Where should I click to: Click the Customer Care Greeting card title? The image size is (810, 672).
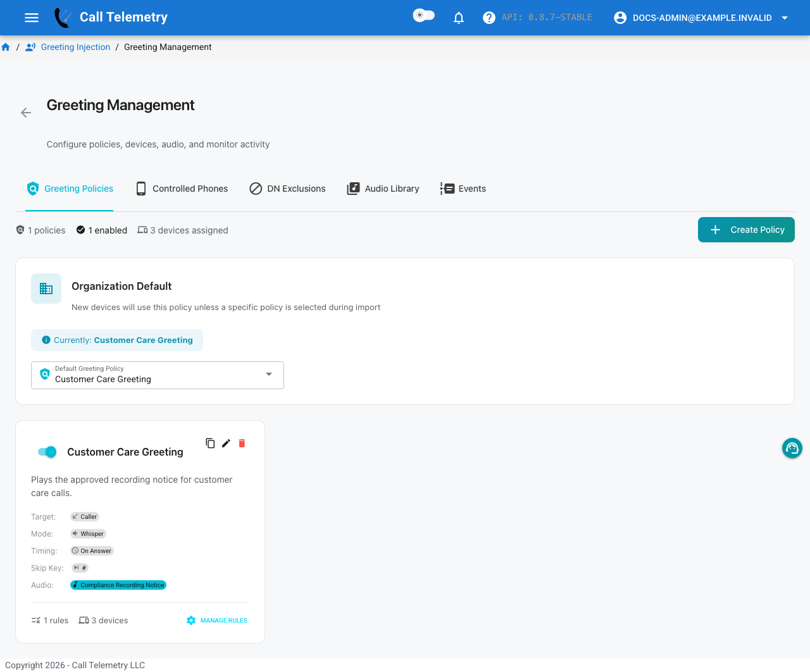pos(125,452)
